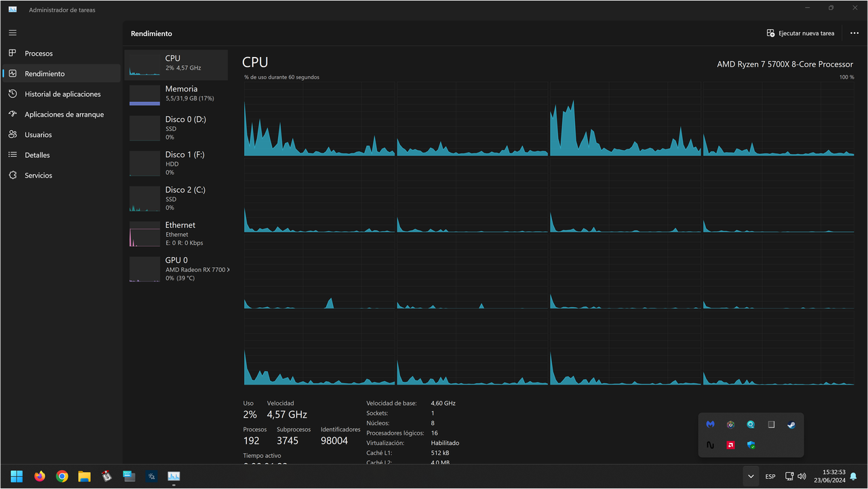Image resolution: width=868 pixels, height=489 pixels.
Task: Select Disco 1 (F:) HDD entry
Action: pos(176,163)
